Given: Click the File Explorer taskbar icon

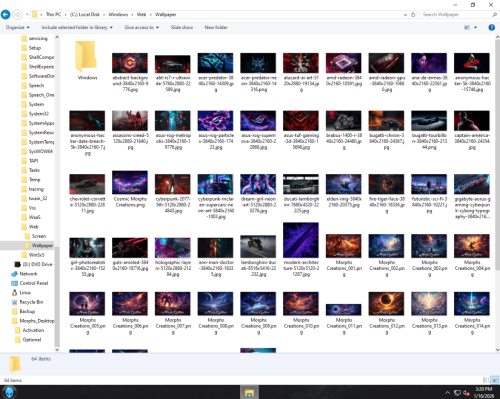Looking at the screenshot, I should (x=249, y=392).
